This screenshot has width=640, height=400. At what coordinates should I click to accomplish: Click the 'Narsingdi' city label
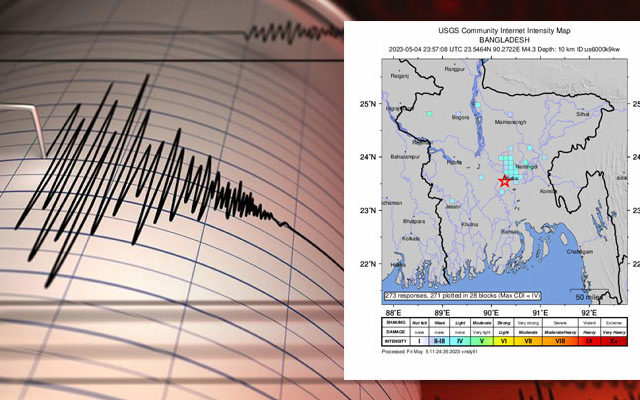coord(526,167)
